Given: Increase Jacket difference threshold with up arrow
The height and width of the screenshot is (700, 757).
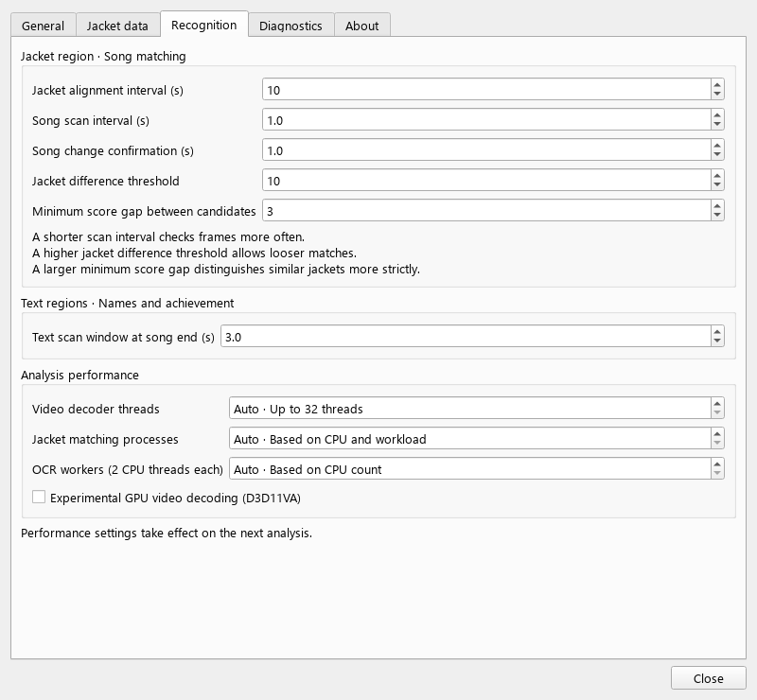Looking at the screenshot, I should pyautogui.click(x=717, y=176).
